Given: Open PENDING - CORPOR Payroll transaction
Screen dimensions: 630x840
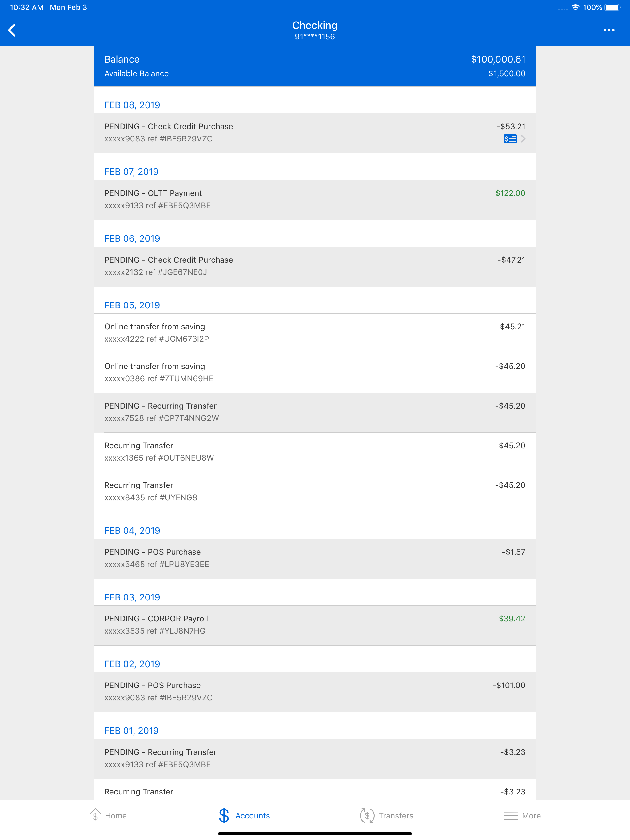Looking at the screenshot, I should (315, 625).
